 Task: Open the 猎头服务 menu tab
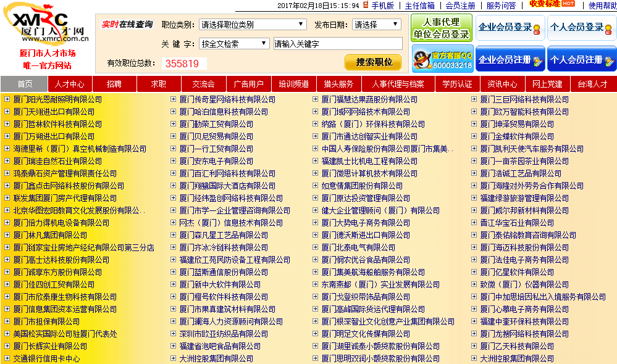(339, 84)
